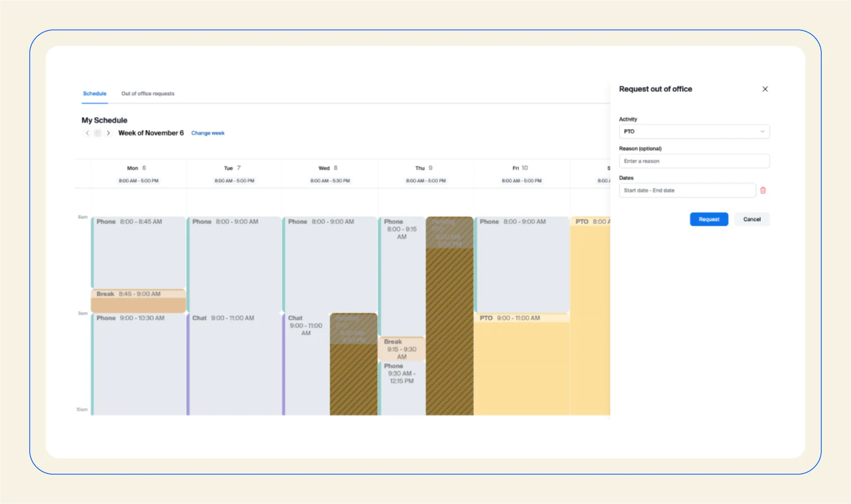This screenshot has width=851, height=504.
Task: Open the Activity dropdown showing PTO
Action: 694,131
